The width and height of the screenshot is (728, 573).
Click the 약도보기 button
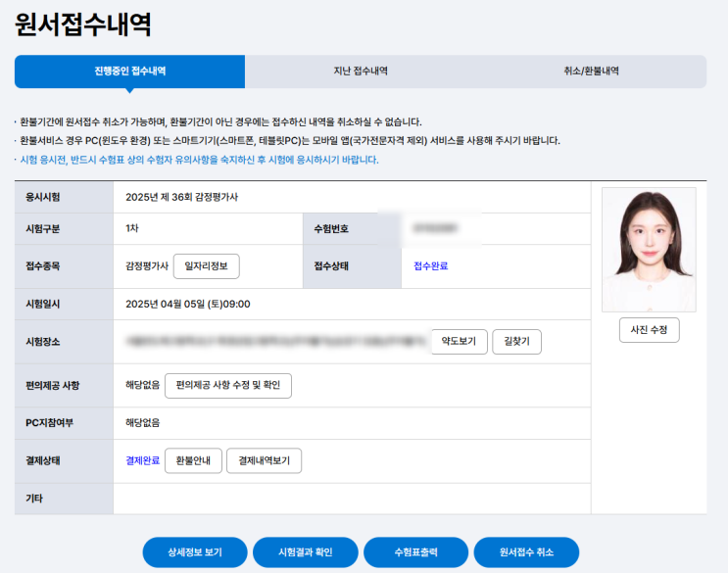click(459, 342)
